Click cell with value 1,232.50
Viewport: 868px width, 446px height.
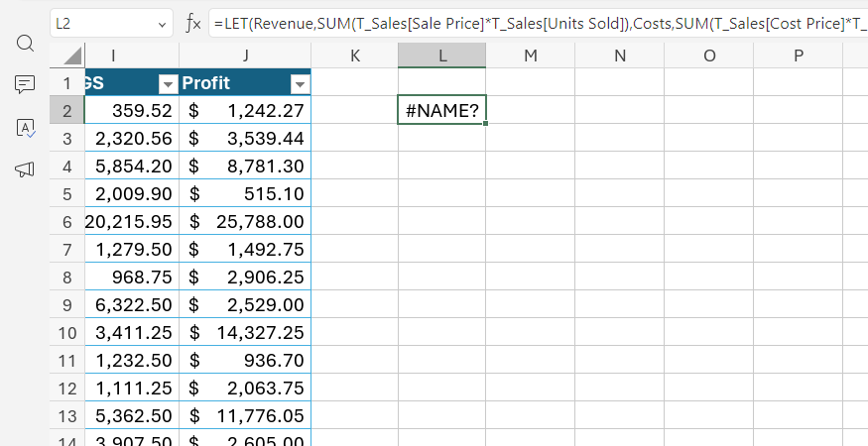132,360
